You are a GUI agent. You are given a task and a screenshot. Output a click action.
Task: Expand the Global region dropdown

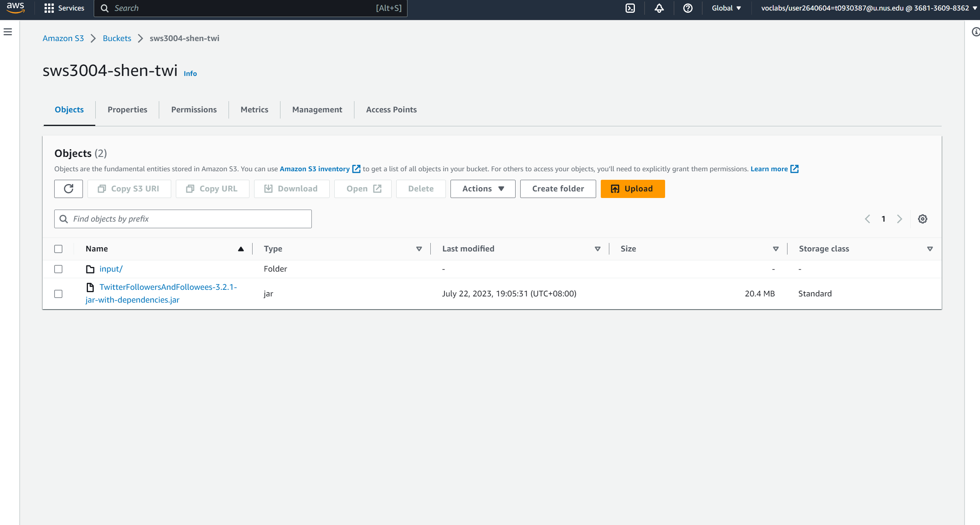pos(726,8)
